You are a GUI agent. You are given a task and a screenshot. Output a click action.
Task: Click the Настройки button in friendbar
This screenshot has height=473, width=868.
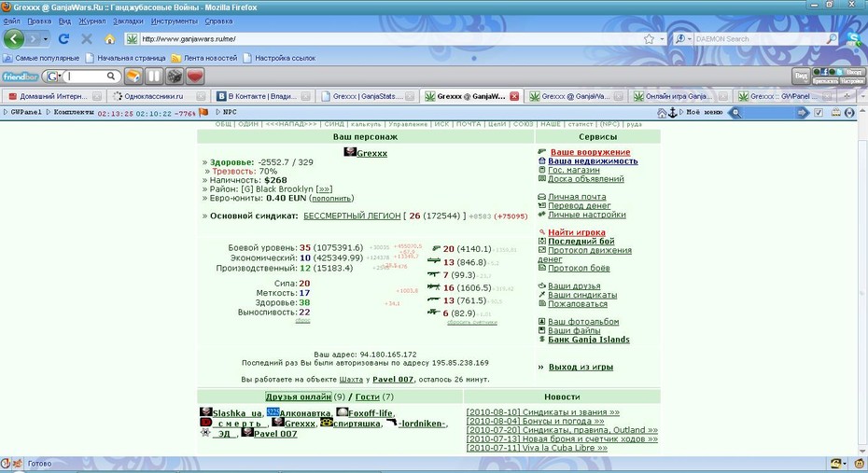point(852,81)
